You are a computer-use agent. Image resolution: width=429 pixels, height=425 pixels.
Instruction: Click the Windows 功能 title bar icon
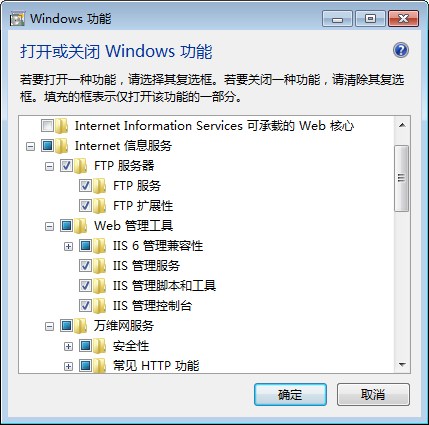(x=17, y=19)
